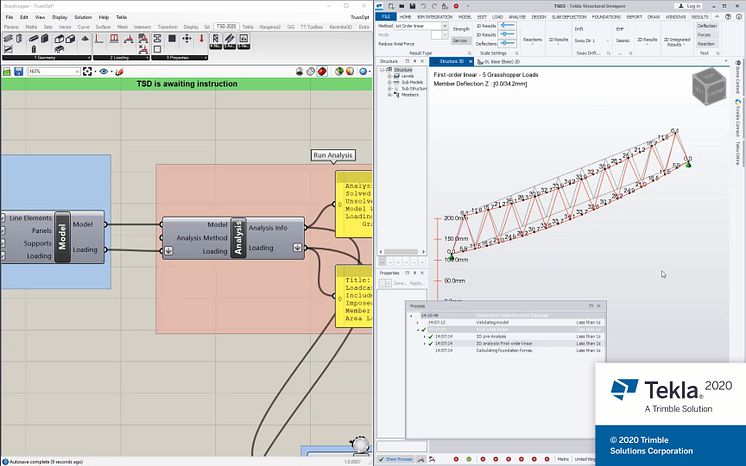The height and width of the screenshot is (466, 746).
Task: Open the Solution menu in Grasshopper
Action: pyautogui.click(x=83, y=18)
